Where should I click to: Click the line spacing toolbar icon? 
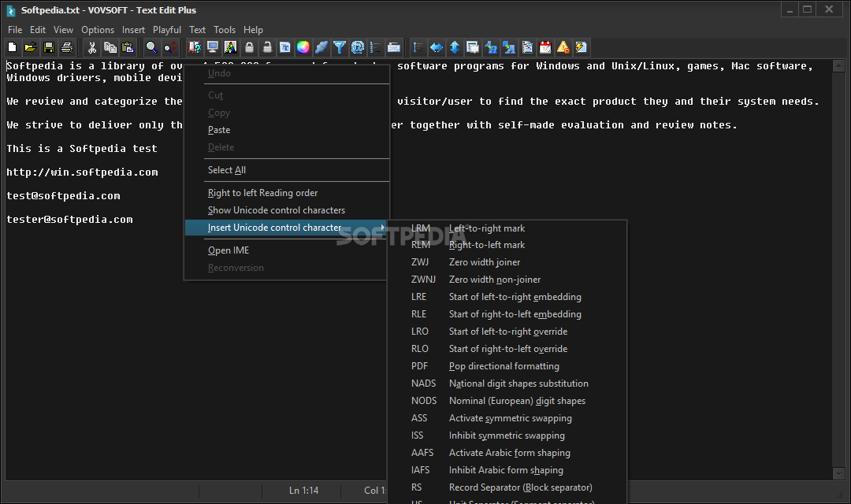click(x=418, y=48)
